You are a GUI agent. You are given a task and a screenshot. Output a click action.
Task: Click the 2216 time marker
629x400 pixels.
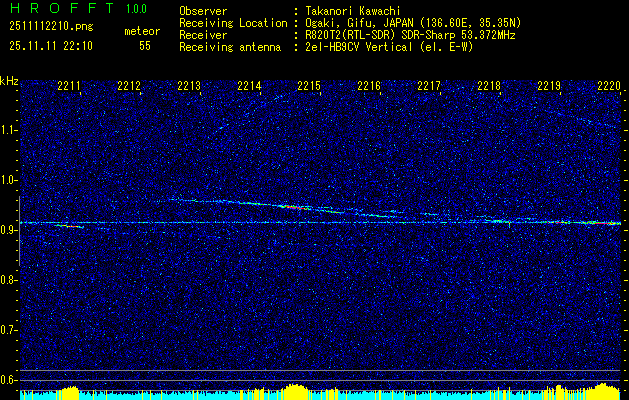[369, 86]
